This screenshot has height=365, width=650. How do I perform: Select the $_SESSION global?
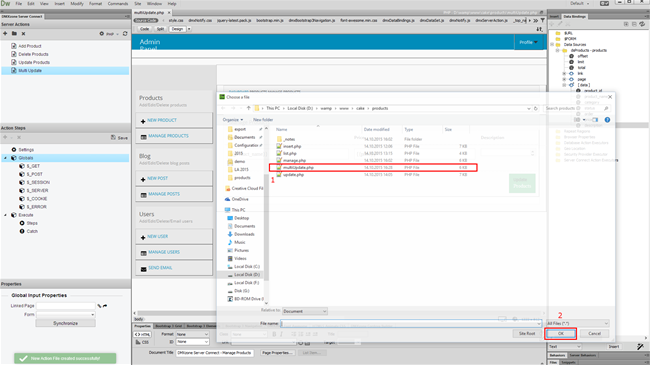[38, 182]
